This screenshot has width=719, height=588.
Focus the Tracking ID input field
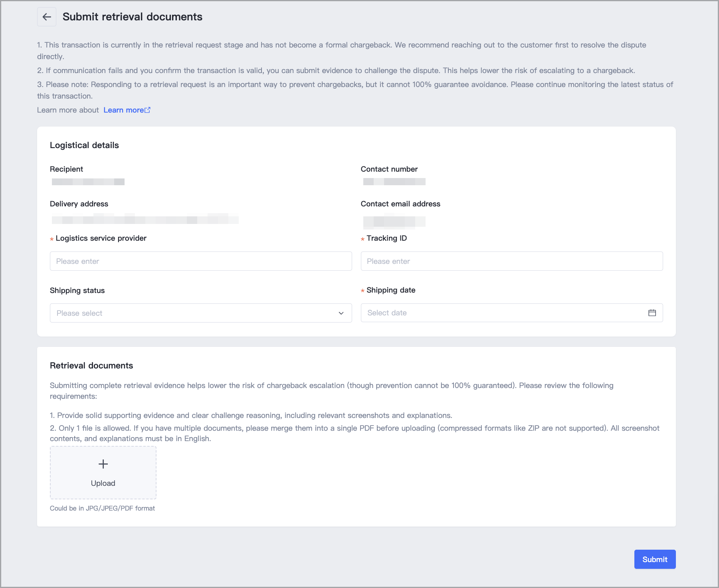click(x=512, y=261)
